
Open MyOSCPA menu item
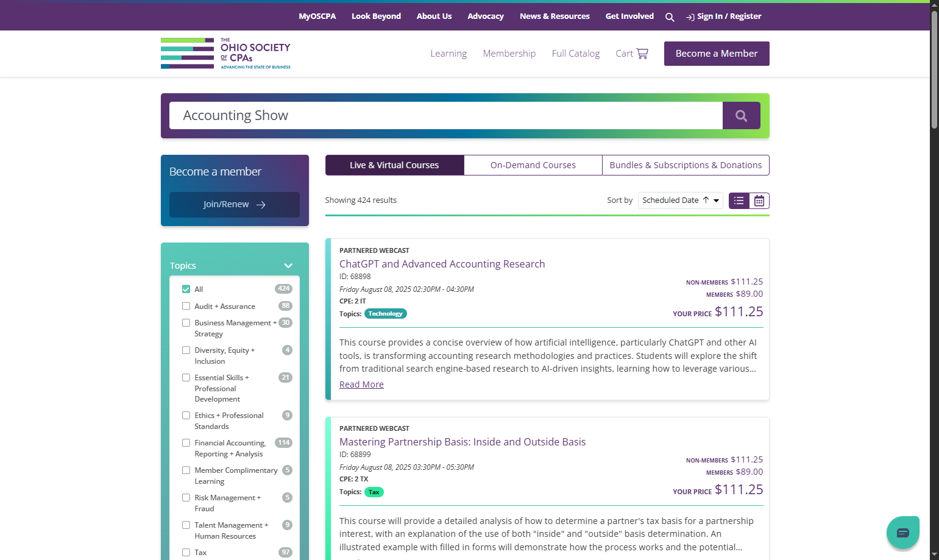(x=317, y=16)
